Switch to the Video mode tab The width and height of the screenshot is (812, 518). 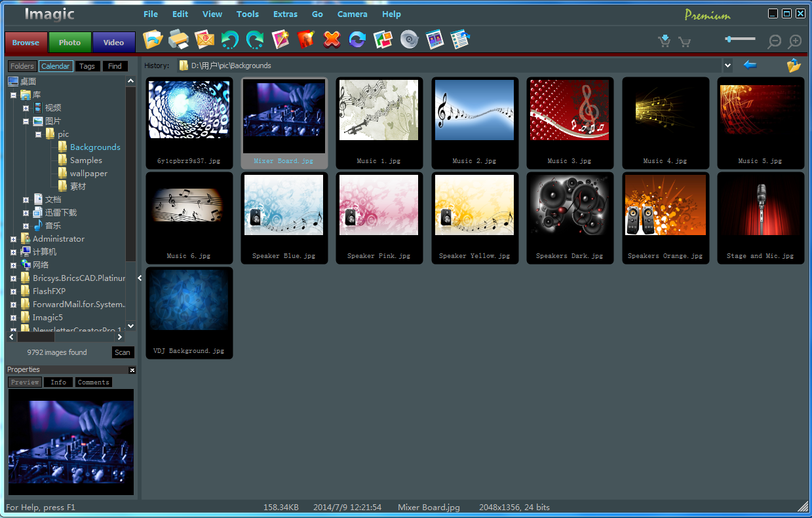click(x=113, y=43)
